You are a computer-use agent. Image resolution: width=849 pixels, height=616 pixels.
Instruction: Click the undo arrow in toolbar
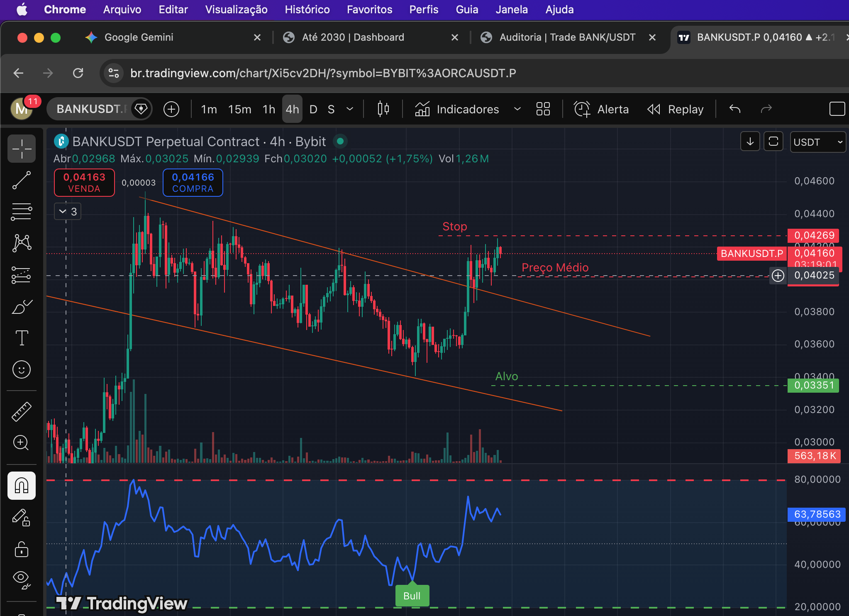735,109
